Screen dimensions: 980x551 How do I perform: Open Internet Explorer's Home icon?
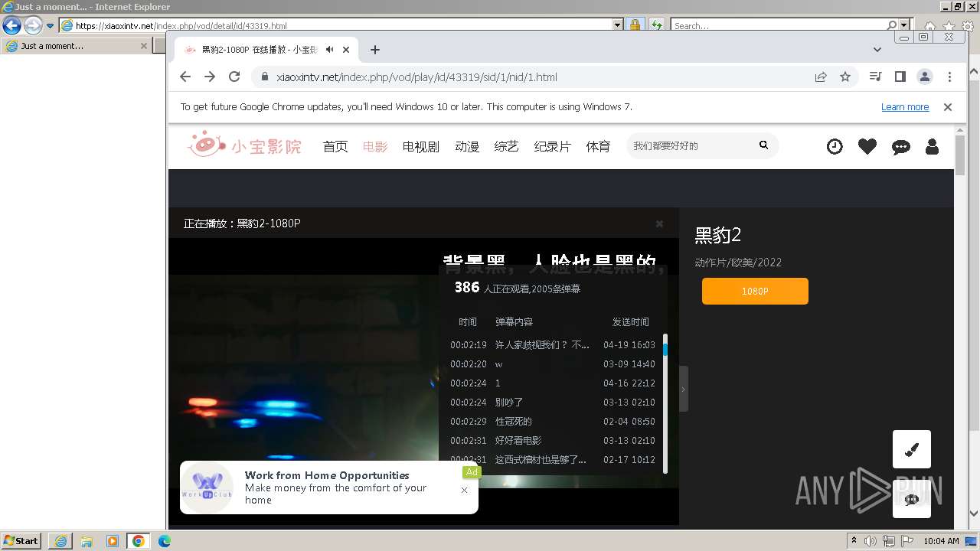[x=929, y=27]
